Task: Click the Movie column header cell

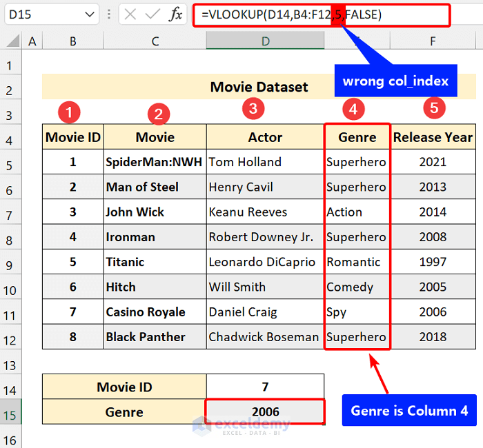Action: click(x=155, y=137)
